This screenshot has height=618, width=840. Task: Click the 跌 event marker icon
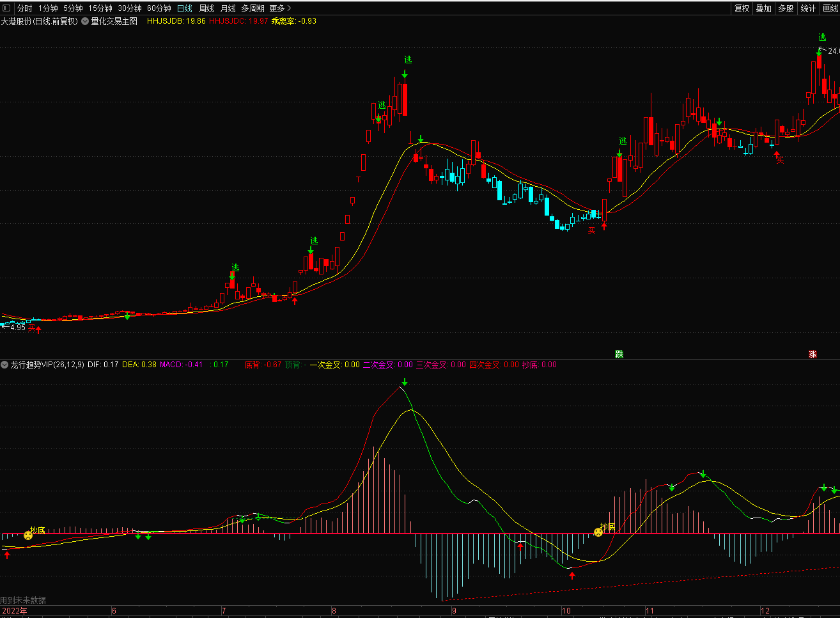coord(619,354)
